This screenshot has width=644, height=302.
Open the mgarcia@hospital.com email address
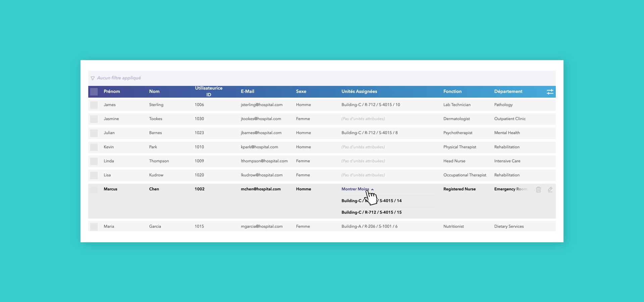pyautogui.click(x=261, y=226)
